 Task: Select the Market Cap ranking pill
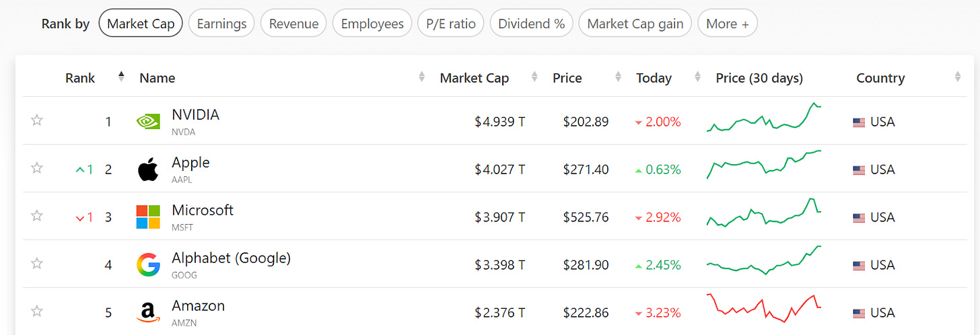[x=141, y=24]
